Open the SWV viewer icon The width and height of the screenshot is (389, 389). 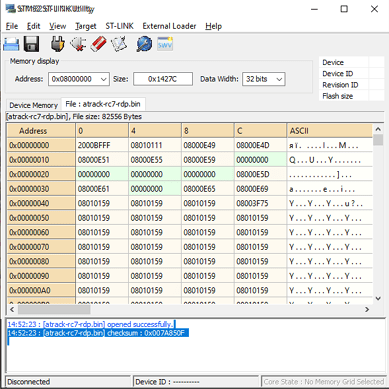[165, 44]
